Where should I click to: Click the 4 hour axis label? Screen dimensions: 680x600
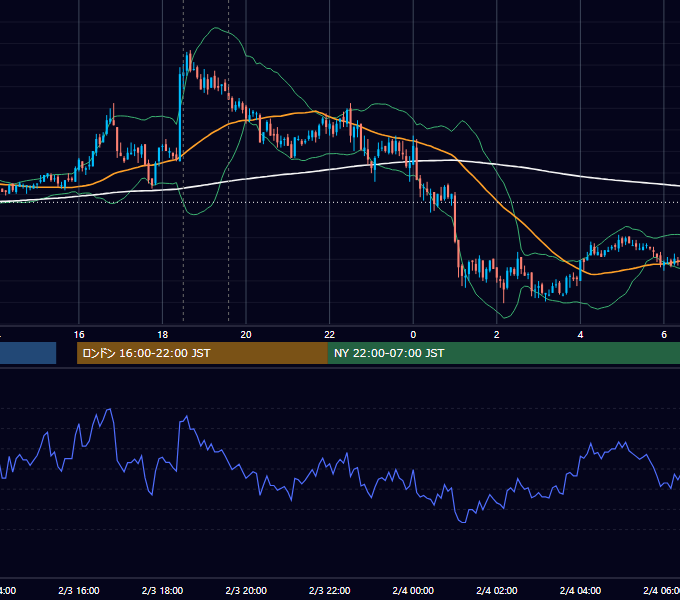[x=580, y=335]
